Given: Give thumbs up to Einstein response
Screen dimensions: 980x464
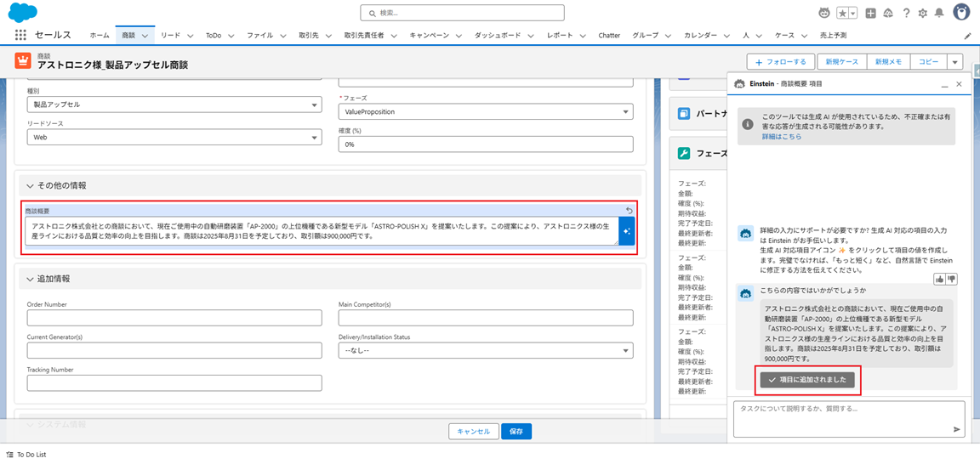Looking at the screenshot, I should coord(939,279).
